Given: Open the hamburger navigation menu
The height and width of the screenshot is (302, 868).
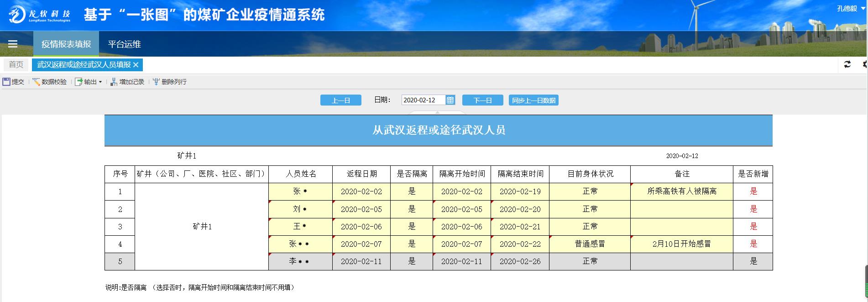Looking at the screenshot, I should pyautogui.click(x=13, y=44).
